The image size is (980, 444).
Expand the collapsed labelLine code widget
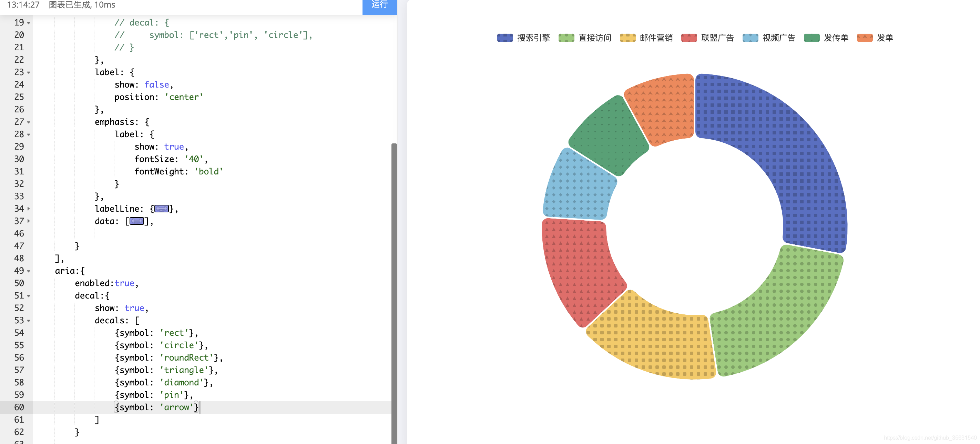[161, 209]
